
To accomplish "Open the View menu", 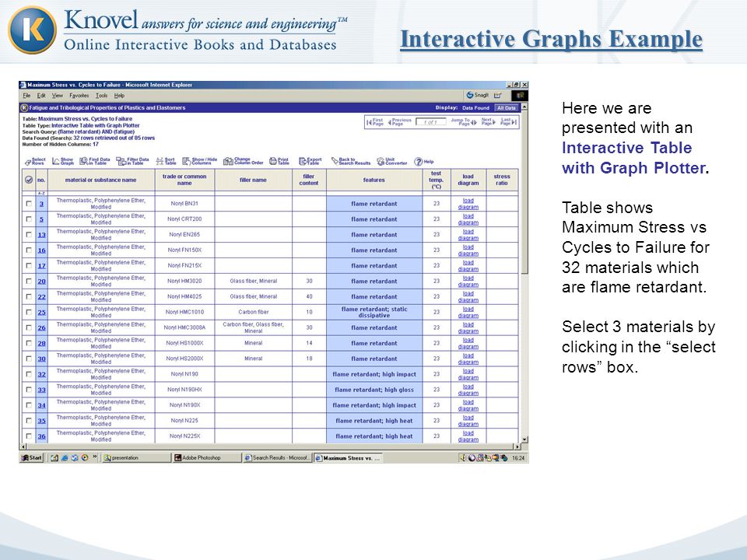I will coord(57,96).
